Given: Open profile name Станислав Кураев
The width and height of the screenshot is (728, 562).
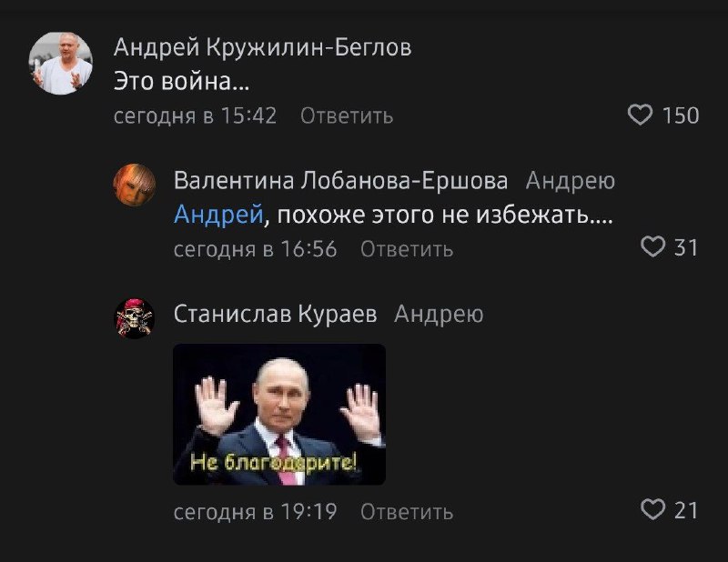Looking at the screenshot, I should pyautogui.click(x=276, y=314).
